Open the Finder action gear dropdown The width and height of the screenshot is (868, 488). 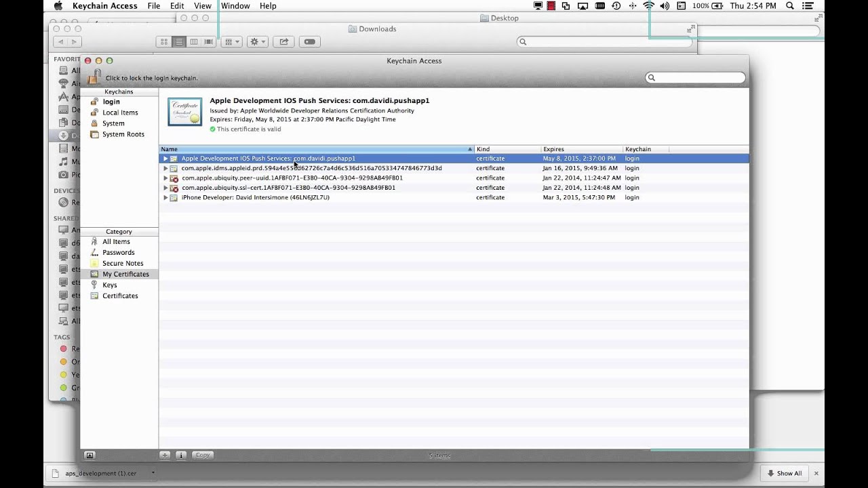[257, 42]
